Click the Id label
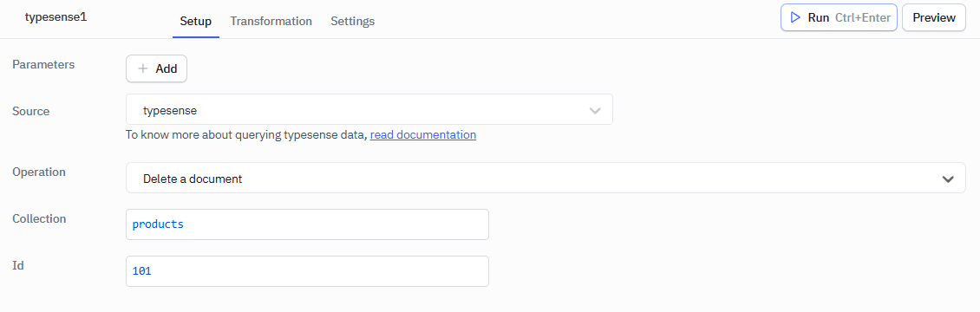The image size is (980, 312). tap(18, 265)
